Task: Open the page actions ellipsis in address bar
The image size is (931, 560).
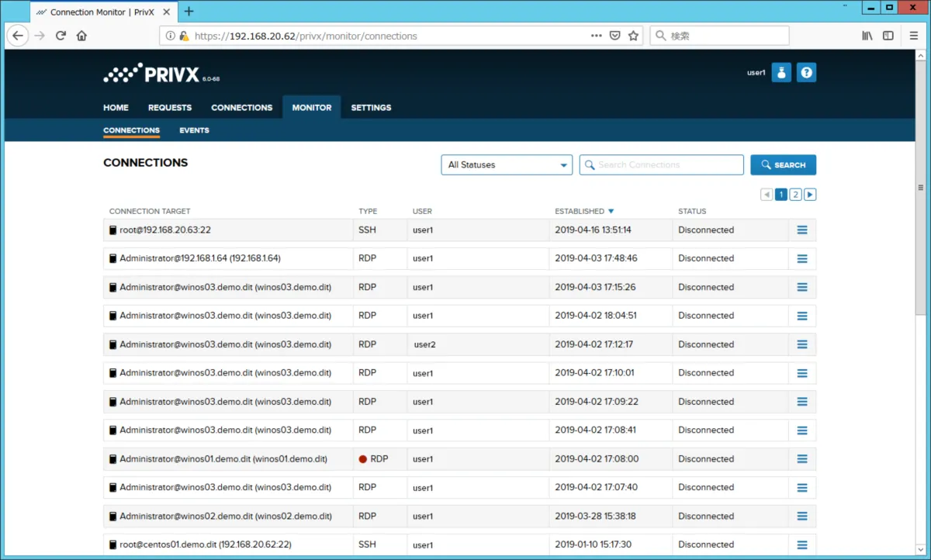Action: point(596,36)
